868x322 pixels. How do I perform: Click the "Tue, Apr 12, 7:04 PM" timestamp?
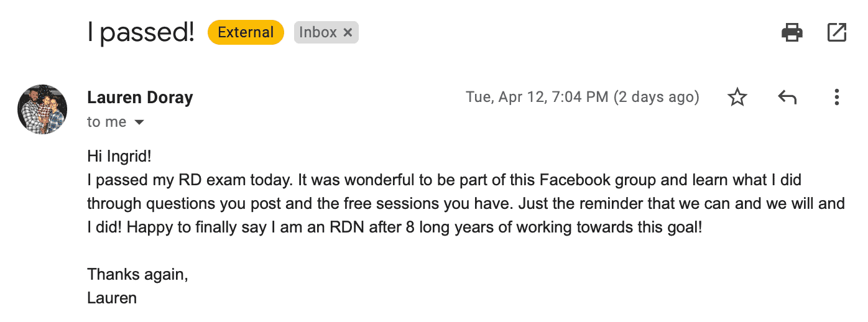pyautogui.click(x=537, y=98)
